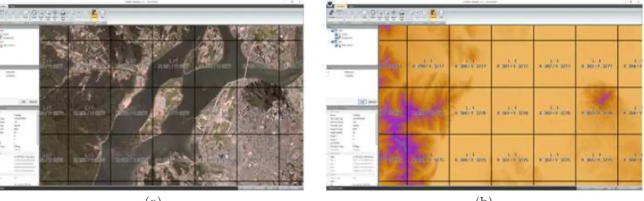The width and height of the screenshot is (644, 201).
Task: Select elevation tile X: 302 / Y: 3277
Action: pos(555,64)
